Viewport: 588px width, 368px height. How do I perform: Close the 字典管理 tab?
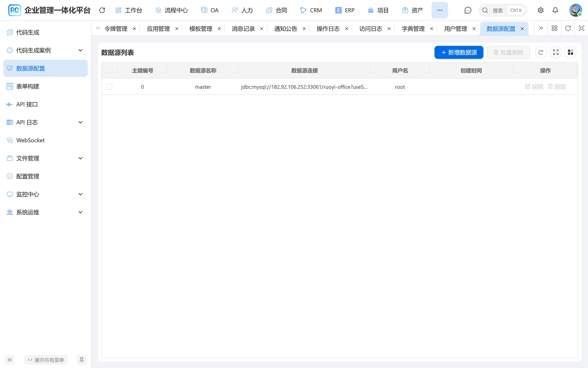432,29
